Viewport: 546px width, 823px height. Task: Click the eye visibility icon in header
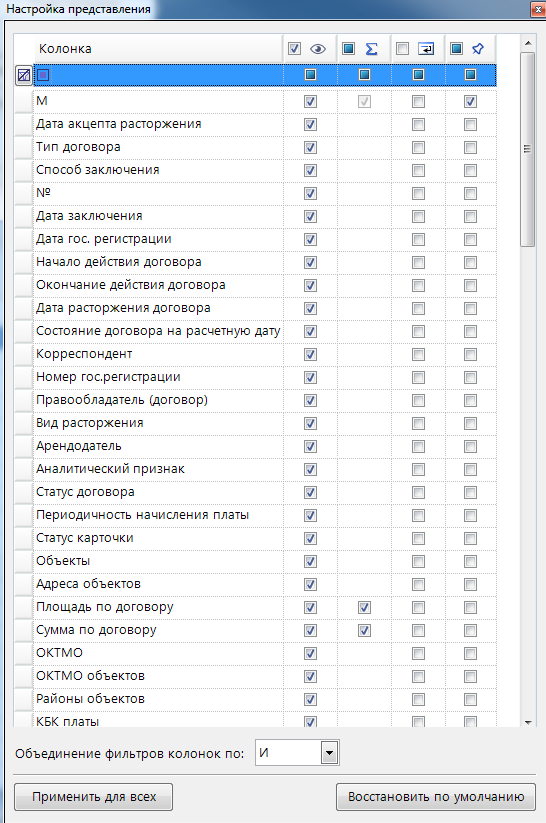click(x=318, y=49)
